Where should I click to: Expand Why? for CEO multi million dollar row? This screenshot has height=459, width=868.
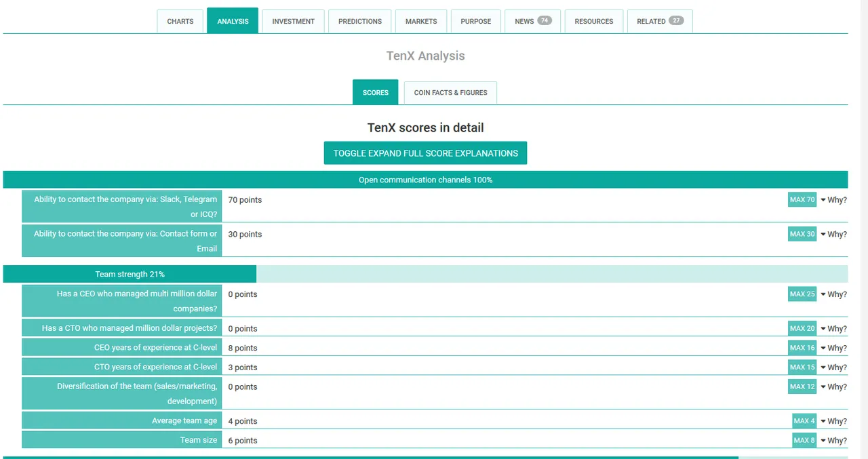[833, 295]
